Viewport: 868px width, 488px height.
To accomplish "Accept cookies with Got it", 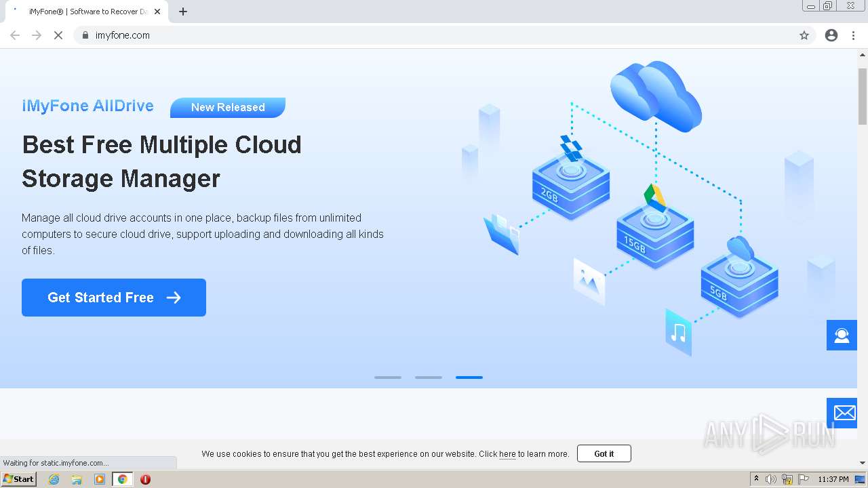I will coord(604,453).
